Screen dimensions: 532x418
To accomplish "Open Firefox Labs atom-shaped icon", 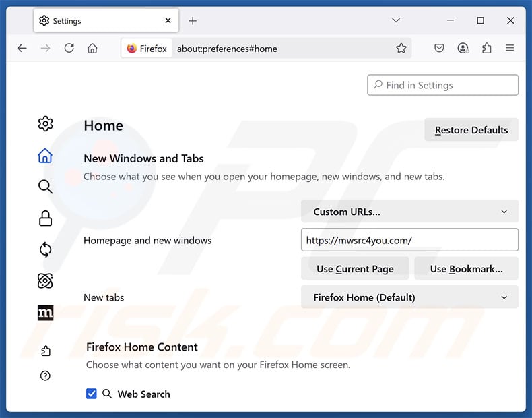I will pyautogui.click(x=46, y=281).
